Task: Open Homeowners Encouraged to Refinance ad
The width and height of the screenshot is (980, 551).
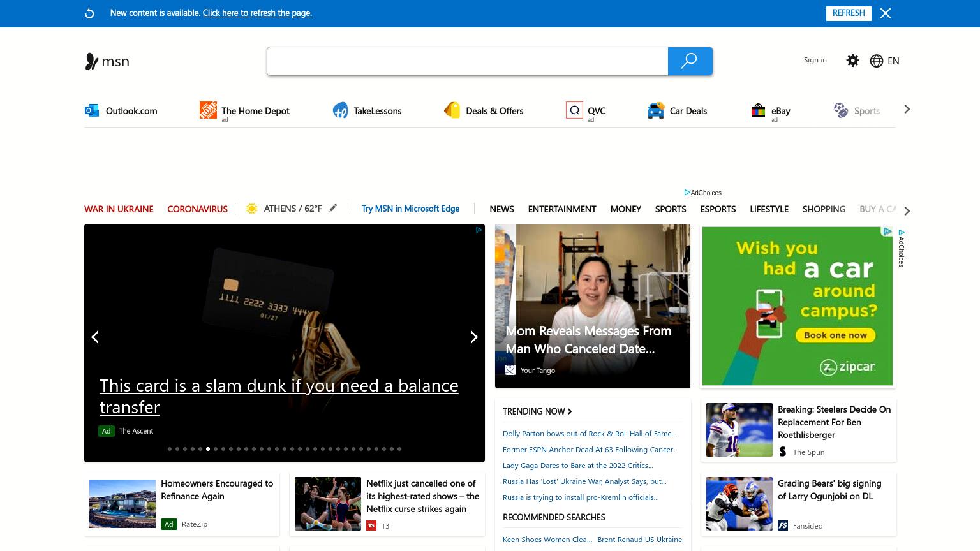Action: 217,490
